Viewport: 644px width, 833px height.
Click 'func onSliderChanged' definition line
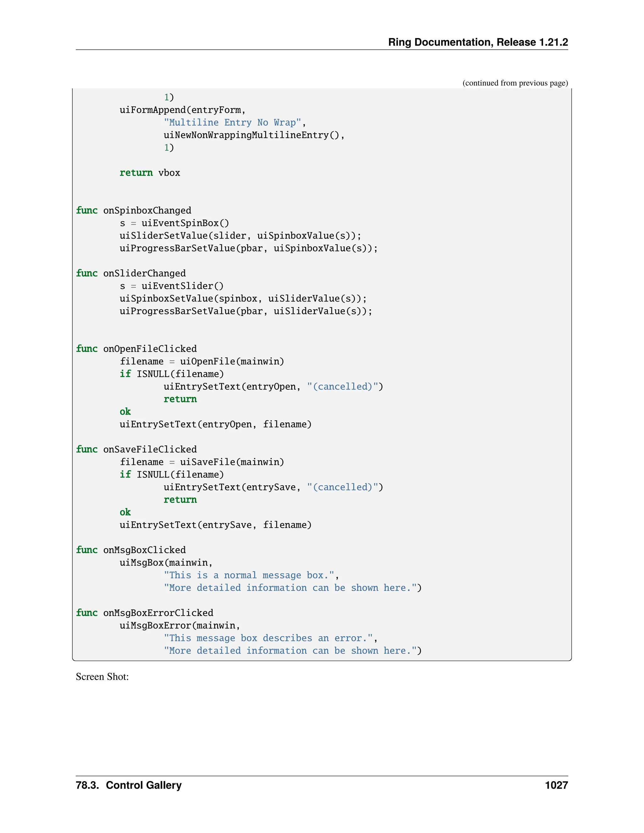click(131, 273)
